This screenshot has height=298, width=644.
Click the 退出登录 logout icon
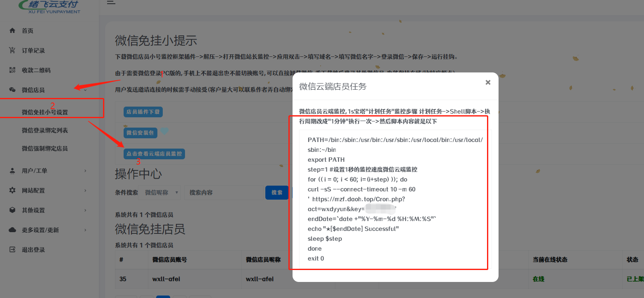(x=12, y=250)
